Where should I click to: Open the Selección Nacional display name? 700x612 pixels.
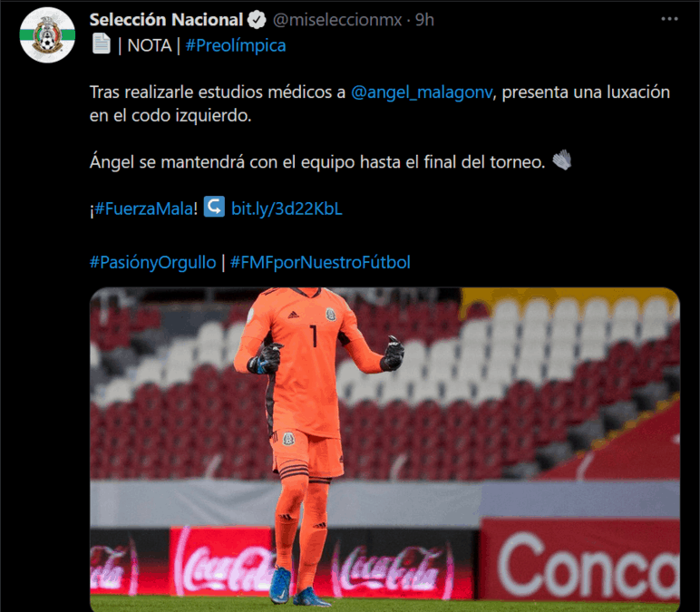[x=166, y=20]
